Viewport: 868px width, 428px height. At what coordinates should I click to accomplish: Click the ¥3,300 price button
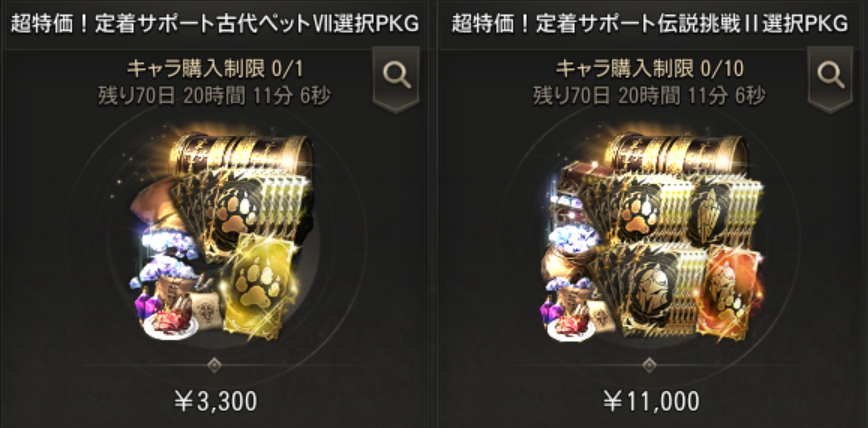[215, 402]
